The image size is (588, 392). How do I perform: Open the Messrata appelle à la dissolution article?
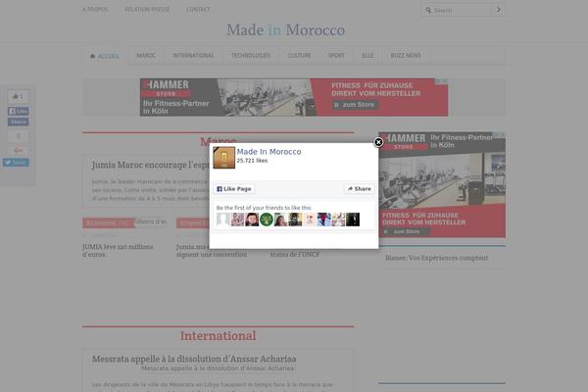tap(194, 359)
